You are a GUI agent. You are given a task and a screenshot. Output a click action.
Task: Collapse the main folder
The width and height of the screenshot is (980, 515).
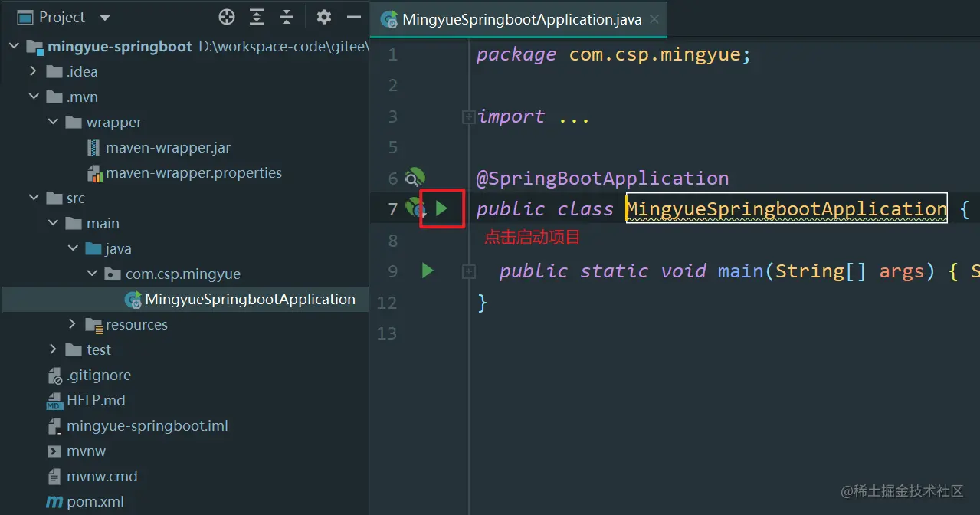pyautogui.click(x=53, y=223)
